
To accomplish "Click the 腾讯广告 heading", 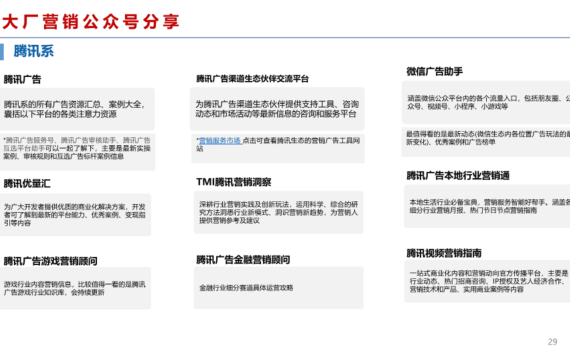I will point(23,79).
